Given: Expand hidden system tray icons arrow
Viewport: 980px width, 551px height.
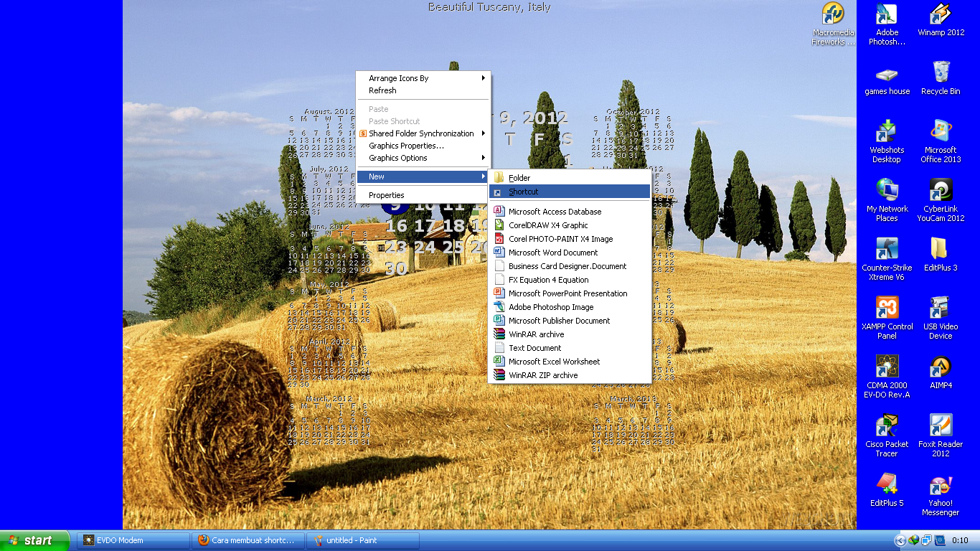Looking at the screenshot, I should [x=900, y=540].
